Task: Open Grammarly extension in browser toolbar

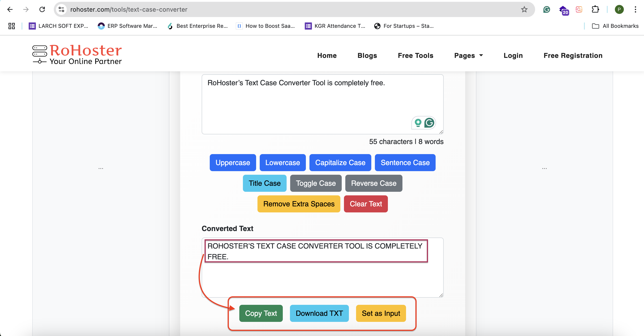Action: [x=547, y=9]
